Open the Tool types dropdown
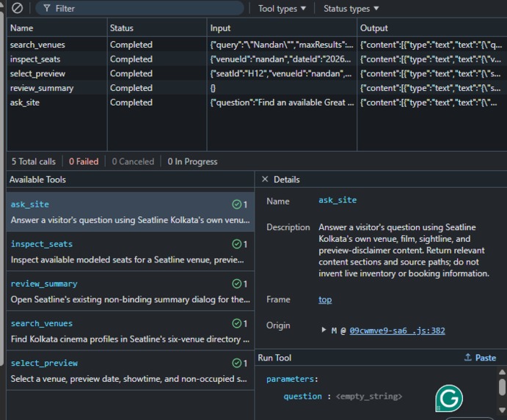Viewport: 507px width, 420px height. (282, 8)
